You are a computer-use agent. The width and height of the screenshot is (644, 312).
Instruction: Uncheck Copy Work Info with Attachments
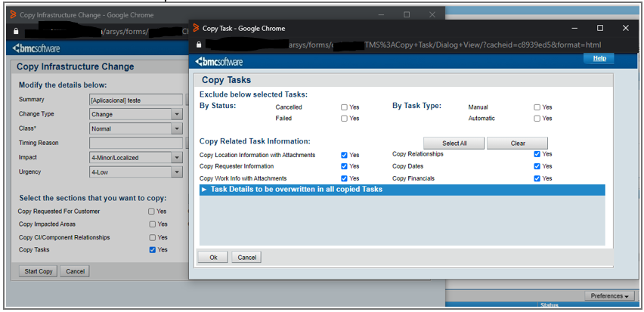tap(344, 178)
